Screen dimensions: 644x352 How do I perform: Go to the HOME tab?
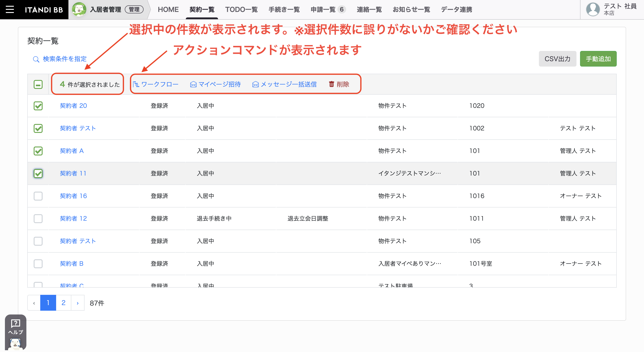(168, 9)
